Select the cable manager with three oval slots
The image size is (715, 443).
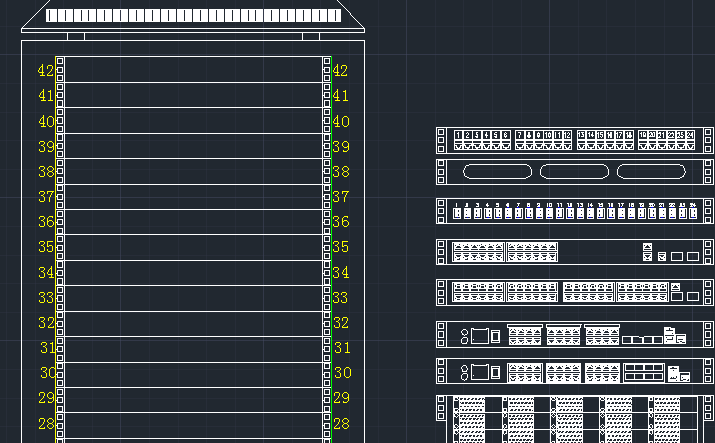pyautogui.click(x=575, y=171)
